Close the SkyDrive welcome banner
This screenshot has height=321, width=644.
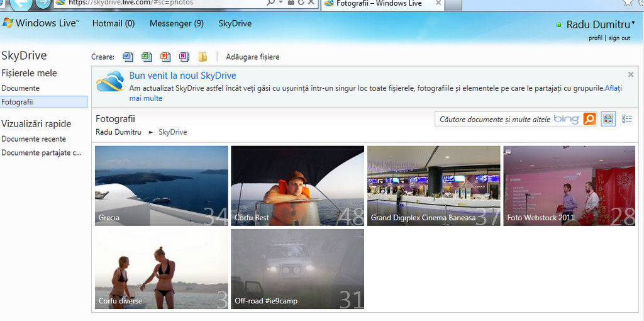click(631, 74)
